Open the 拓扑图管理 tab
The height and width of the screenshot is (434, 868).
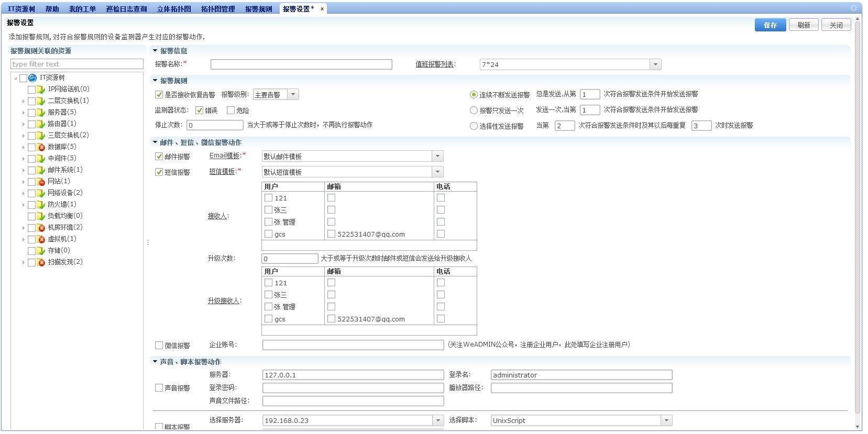tap(218, 9)
